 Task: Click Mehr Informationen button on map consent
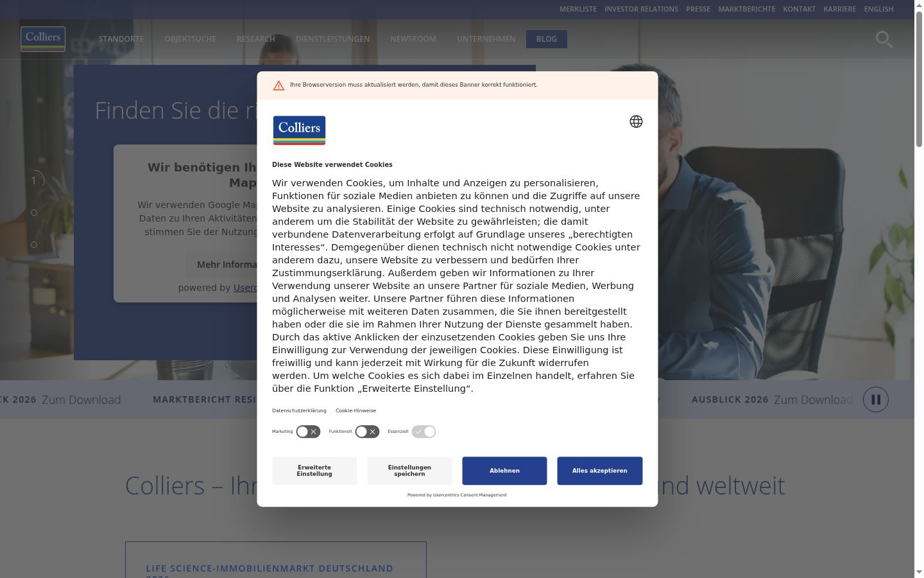222,265
